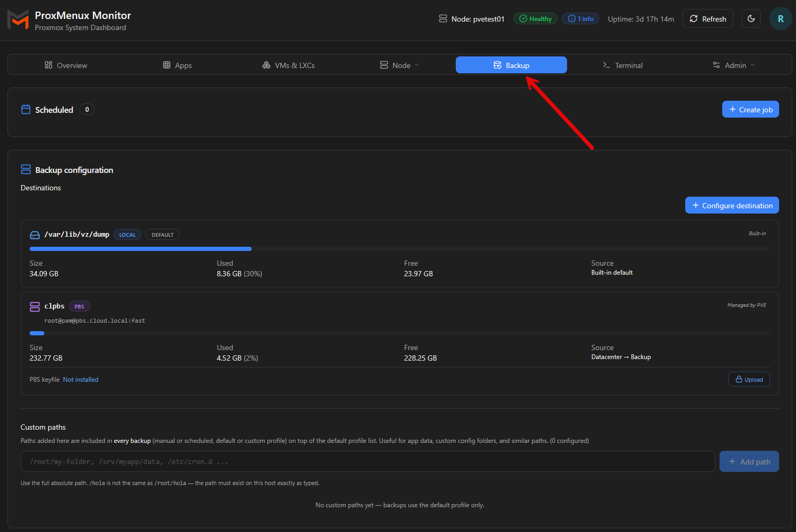
Task: Click the ProxMenux orange logo icon
Action: point(18,20)
